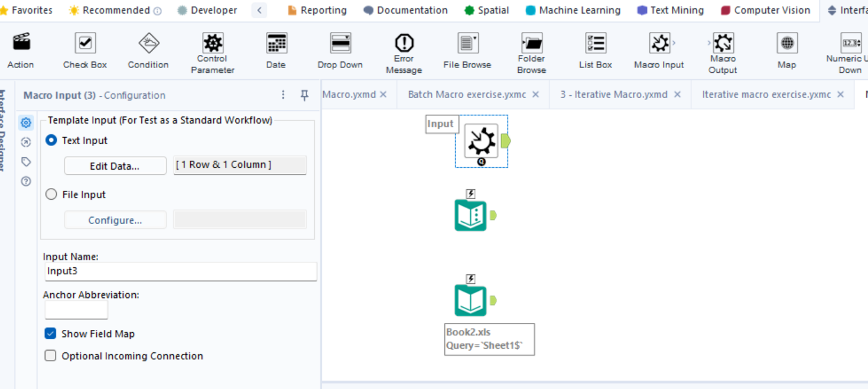
Task: Open the Interface Designer side panel
Action: 3,130
